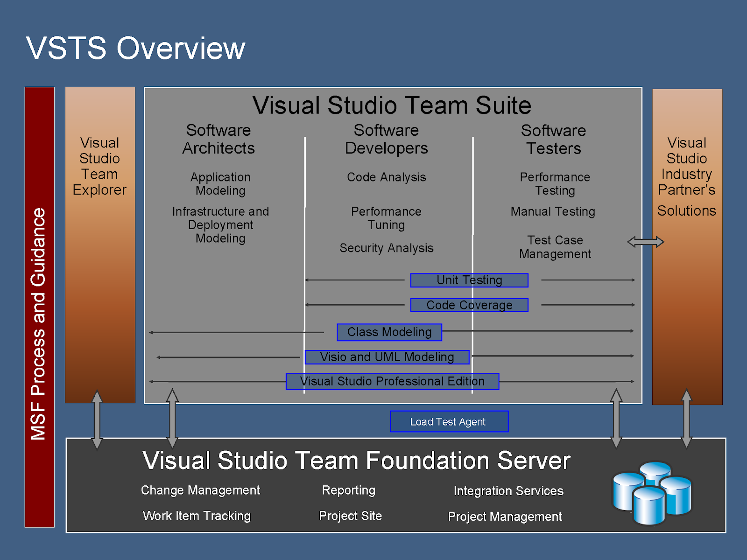
Task: Click the Visual Studio Industry Partner's Solutions column
Action: click(x=687, y=247)
